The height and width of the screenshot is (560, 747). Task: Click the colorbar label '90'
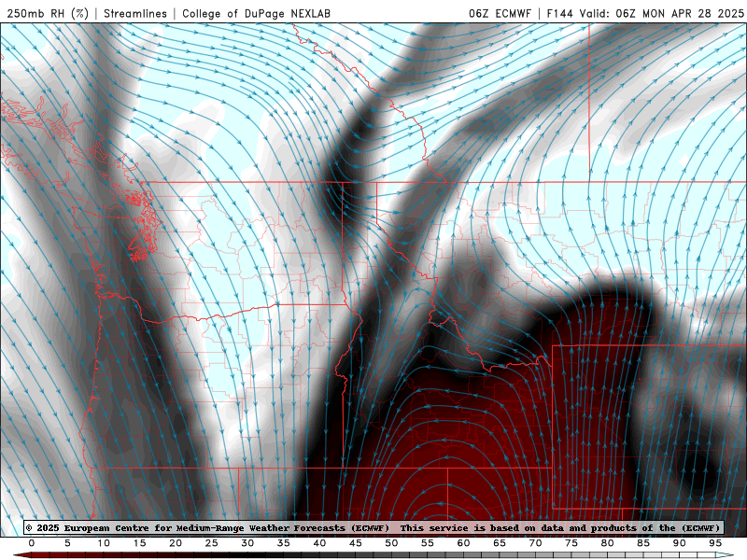point(680,543)
